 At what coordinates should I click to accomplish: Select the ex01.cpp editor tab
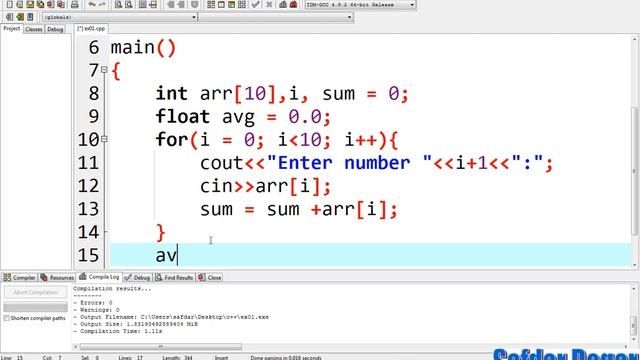tap(91, 29)
